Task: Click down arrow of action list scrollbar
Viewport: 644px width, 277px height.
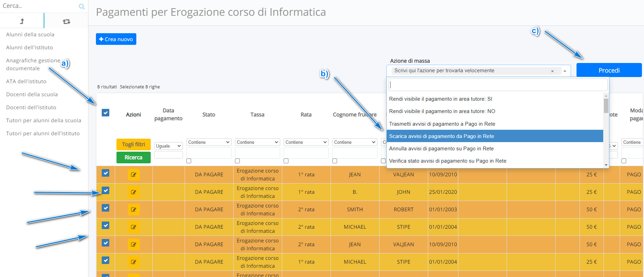Action: (606, 165)
